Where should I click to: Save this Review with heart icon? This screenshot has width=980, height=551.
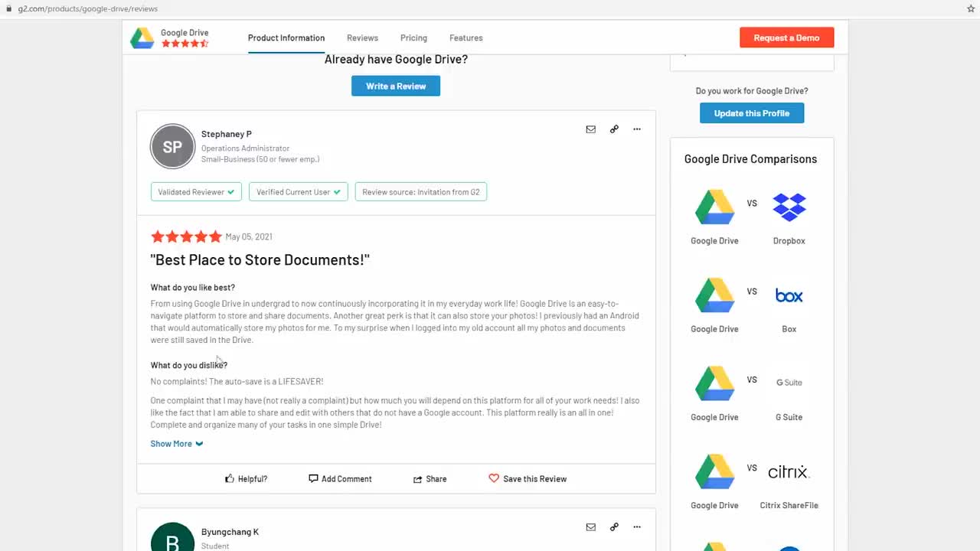pos(528,479)
